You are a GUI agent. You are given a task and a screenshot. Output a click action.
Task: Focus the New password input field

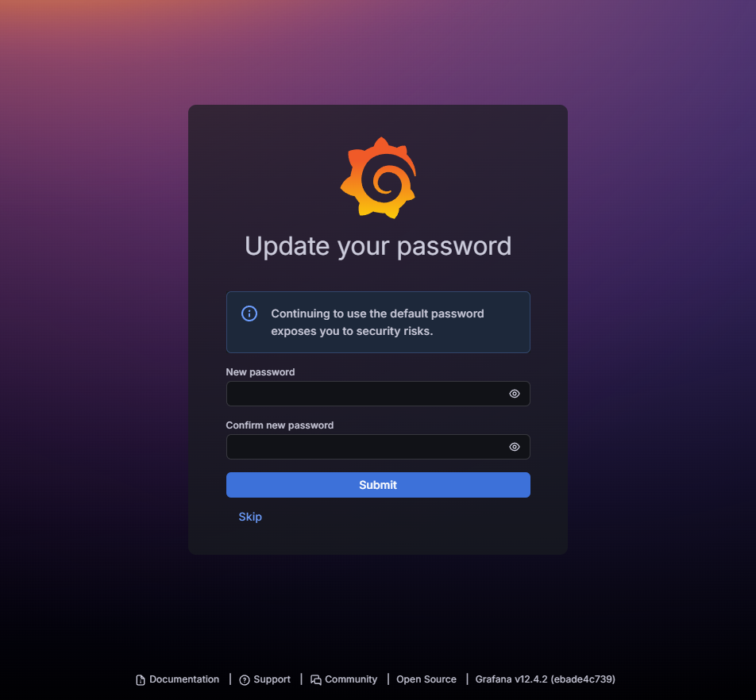[378, 394]
